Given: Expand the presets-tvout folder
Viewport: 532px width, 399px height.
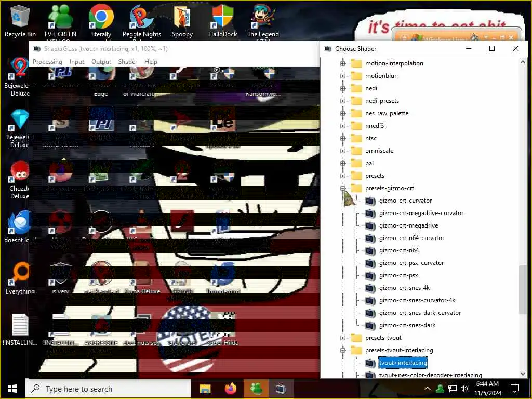Looking at the screenshot, I should click(x=342, y=338).
